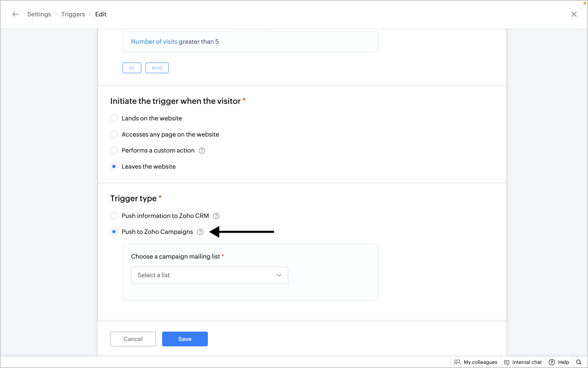Click the Save button
This screenshot has height=368, width=588.
click(x=185, y=339)
